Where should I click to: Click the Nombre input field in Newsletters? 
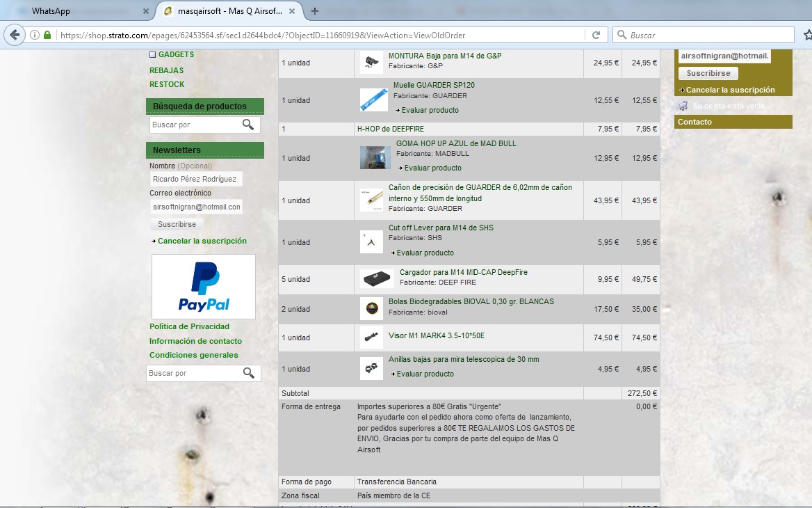click(196, 179)
